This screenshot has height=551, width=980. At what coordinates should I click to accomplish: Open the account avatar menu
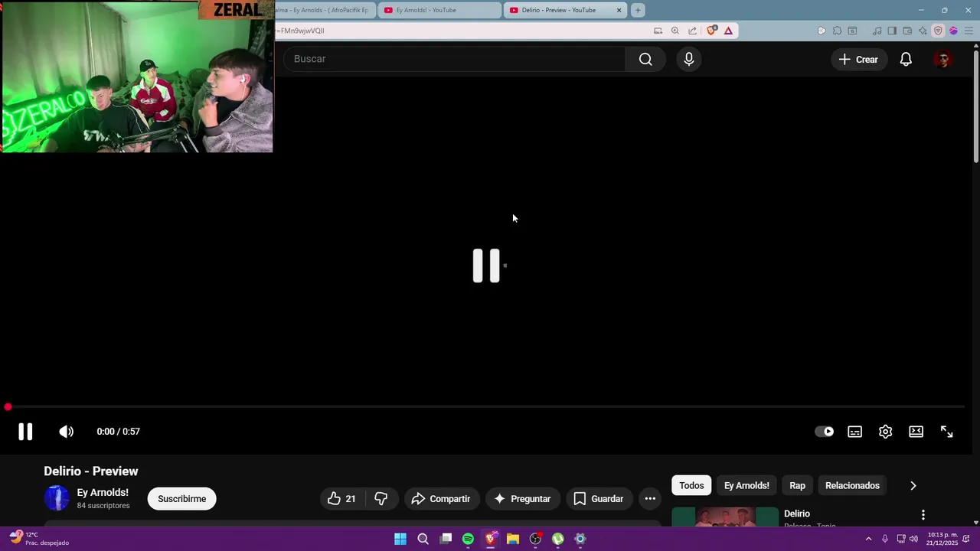943,59
